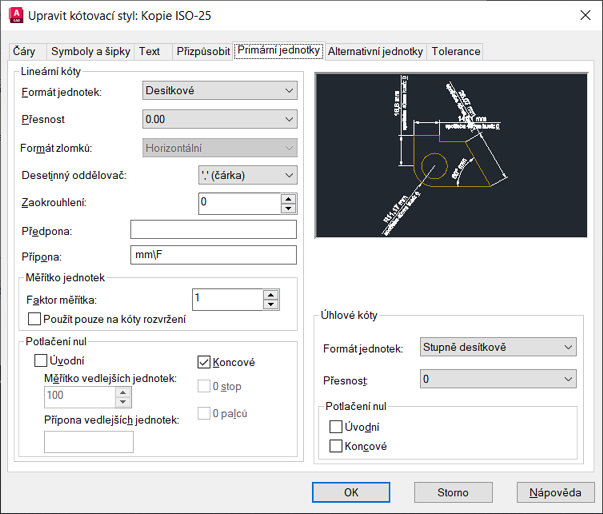
Task: Switch to the Tolerance tab
Action: point(455,52)
